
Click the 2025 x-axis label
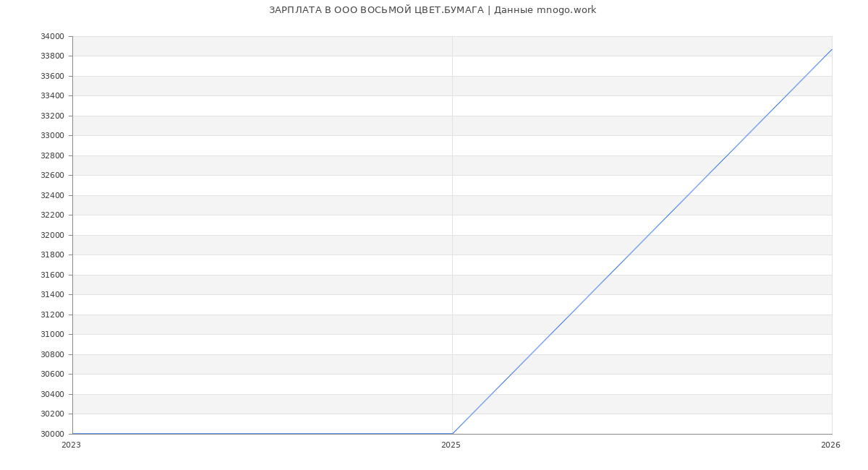tap(451, 445)
